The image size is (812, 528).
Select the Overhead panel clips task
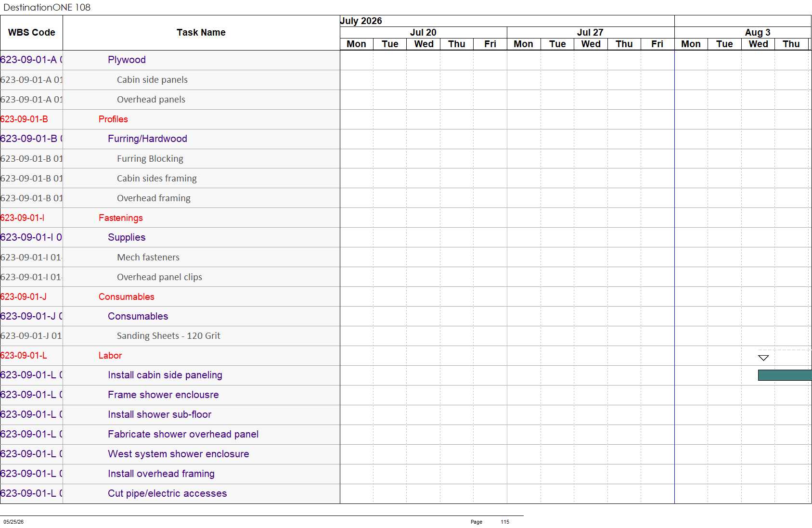click(x=159, y=277)
